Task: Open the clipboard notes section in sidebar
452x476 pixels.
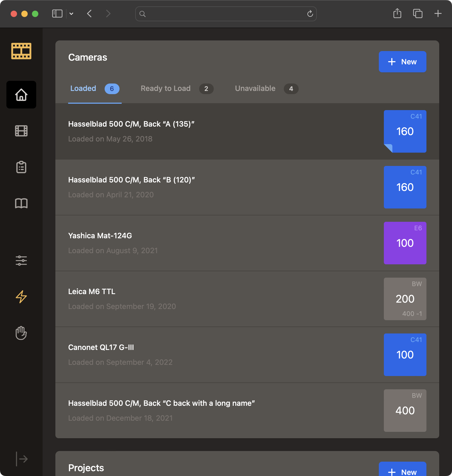Action: (x=21, y=167)
